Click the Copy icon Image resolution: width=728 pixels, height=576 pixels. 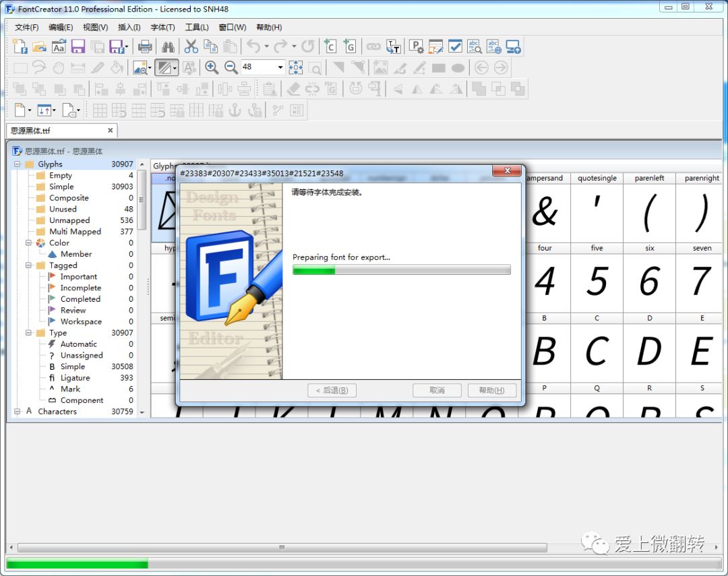tap(210, 46)
